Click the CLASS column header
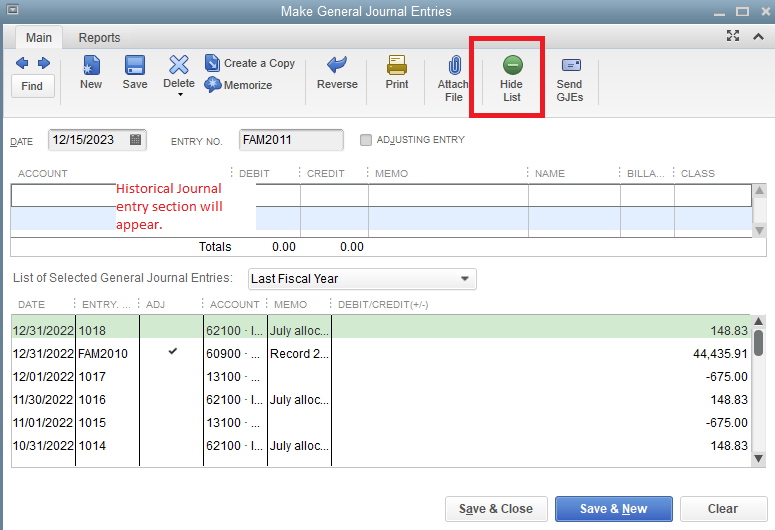This screenshot has height=530, width=775. click(x=697, y=174)
